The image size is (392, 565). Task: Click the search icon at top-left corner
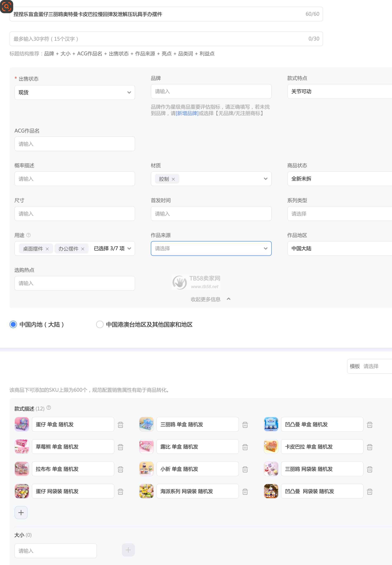click(x=6, y=6)
